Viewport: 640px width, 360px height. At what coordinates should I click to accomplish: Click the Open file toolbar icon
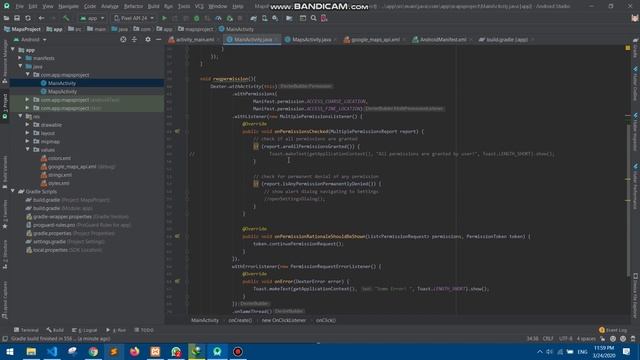[x=6, y=18]
